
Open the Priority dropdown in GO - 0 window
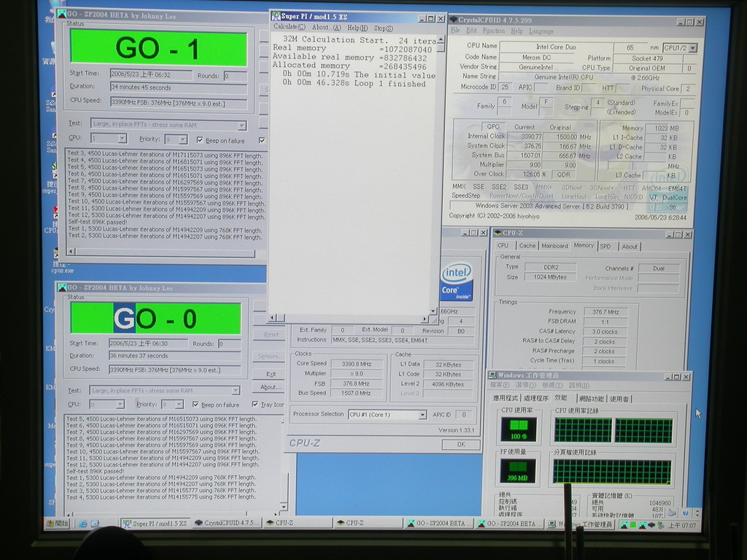(179, 404)
